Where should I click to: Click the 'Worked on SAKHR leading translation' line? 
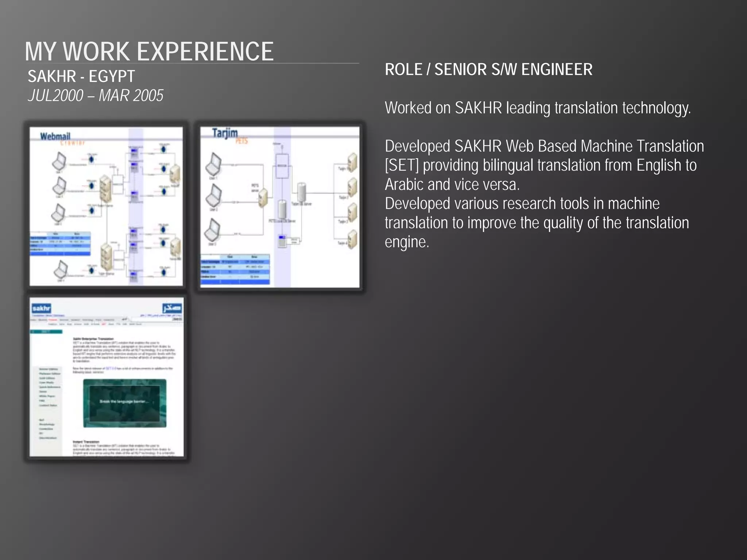538,108
